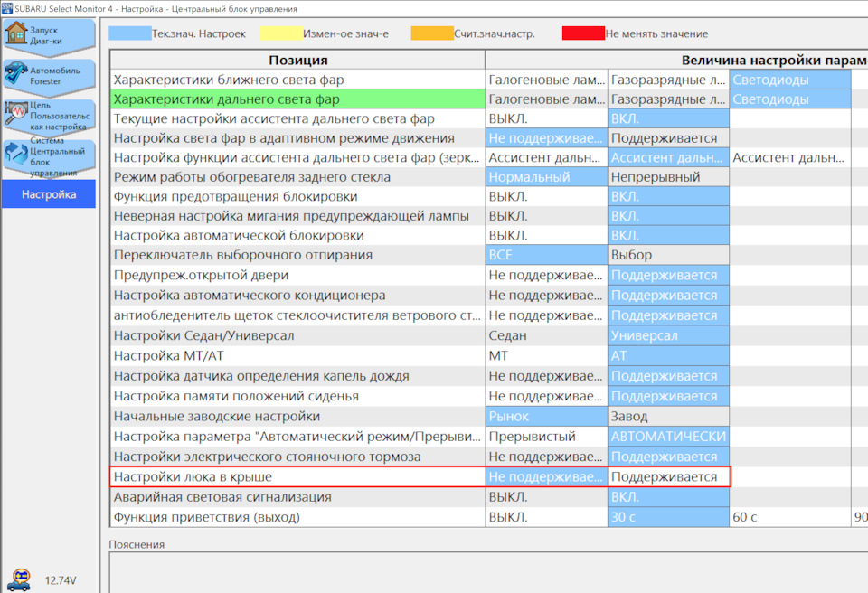Click the orange Счит.знач.настр. legend swatch
The image size is (868, 593).
coord(432,33)
